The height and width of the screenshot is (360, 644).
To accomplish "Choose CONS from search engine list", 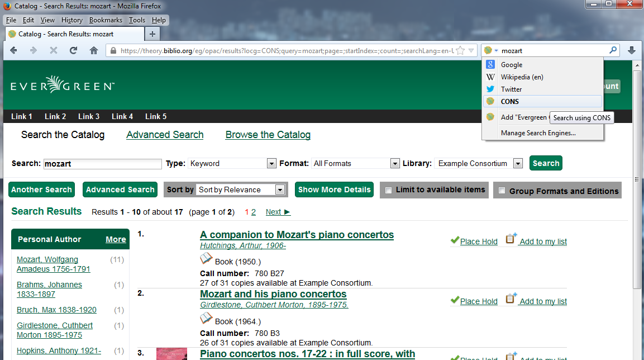I will pos(509,102).
